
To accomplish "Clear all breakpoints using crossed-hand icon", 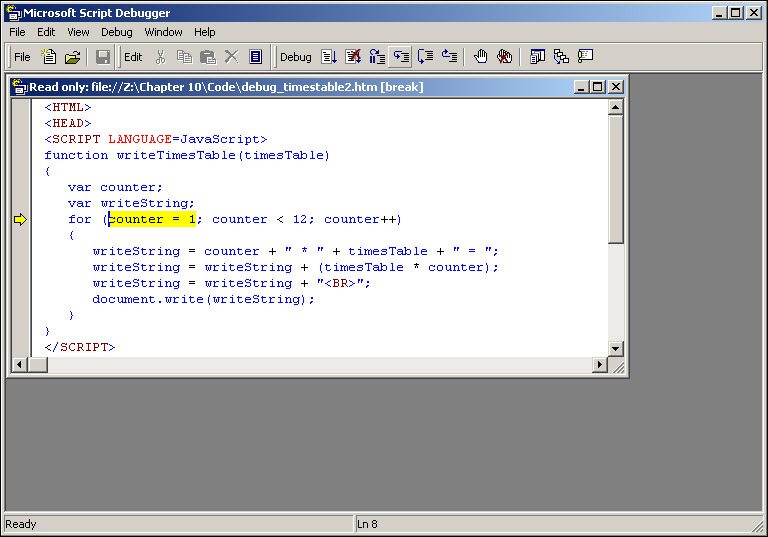I will click(505, 57).
